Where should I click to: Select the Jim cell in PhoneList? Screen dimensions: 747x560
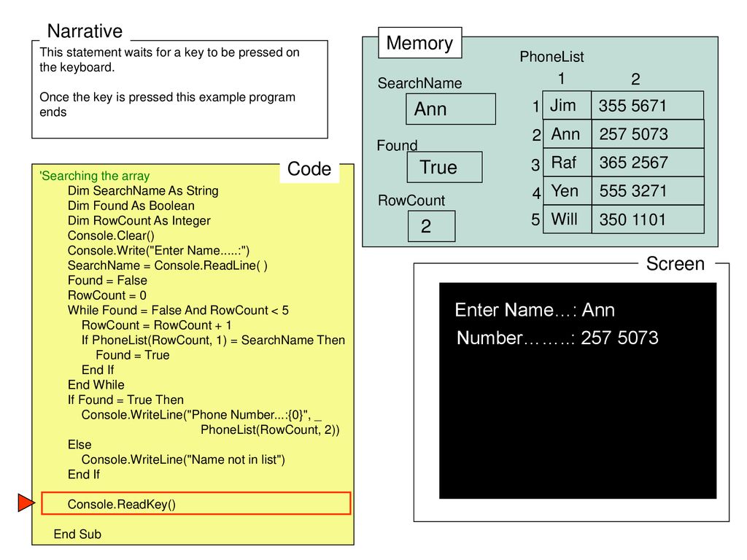567,105
